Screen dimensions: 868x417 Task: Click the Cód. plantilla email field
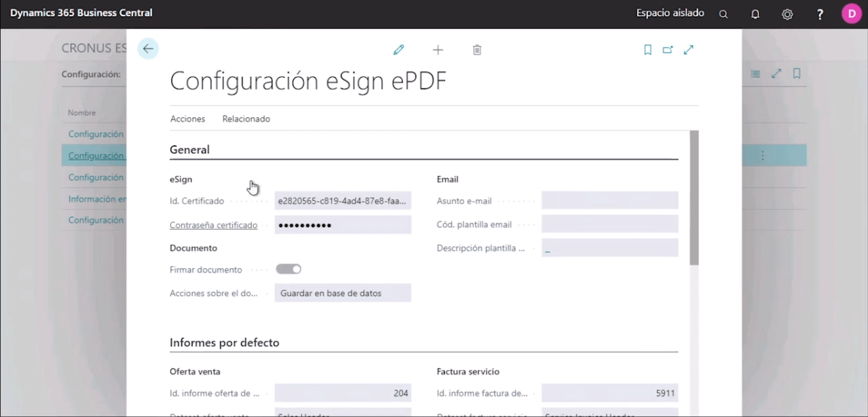[x=609, y=225]
